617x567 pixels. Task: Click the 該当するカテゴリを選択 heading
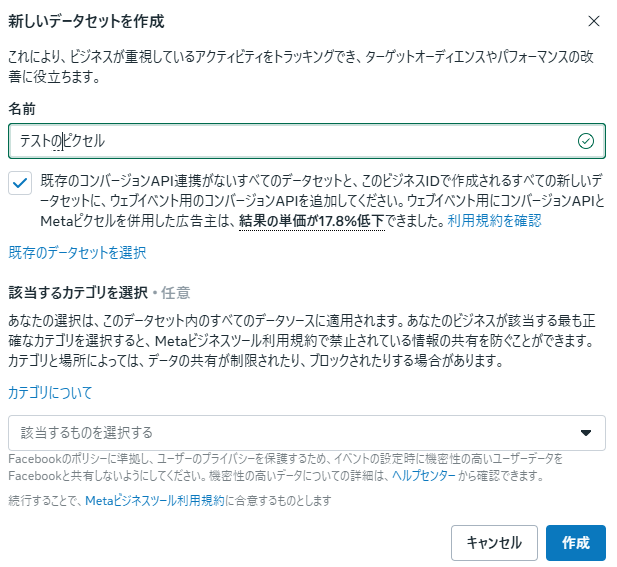click(78, 293)
